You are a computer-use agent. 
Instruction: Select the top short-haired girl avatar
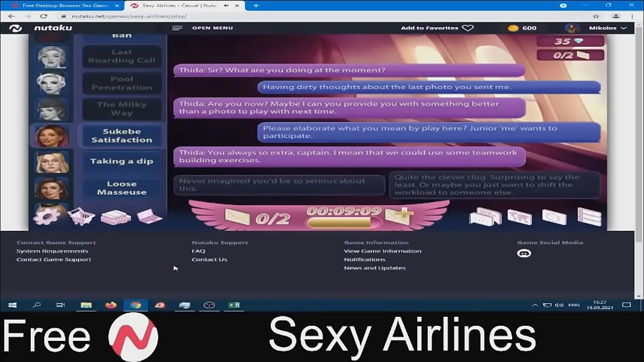(x=51, y=57)
